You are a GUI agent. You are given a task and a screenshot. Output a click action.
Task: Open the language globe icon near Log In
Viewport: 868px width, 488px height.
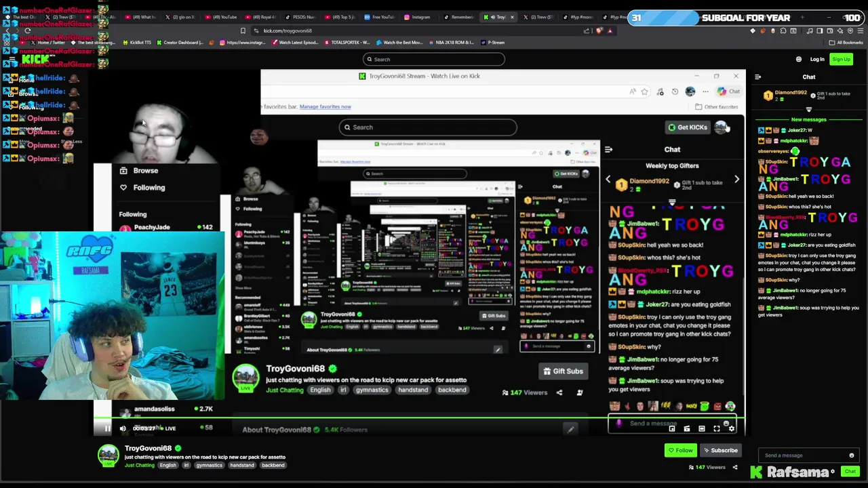(x=798, y=59)
